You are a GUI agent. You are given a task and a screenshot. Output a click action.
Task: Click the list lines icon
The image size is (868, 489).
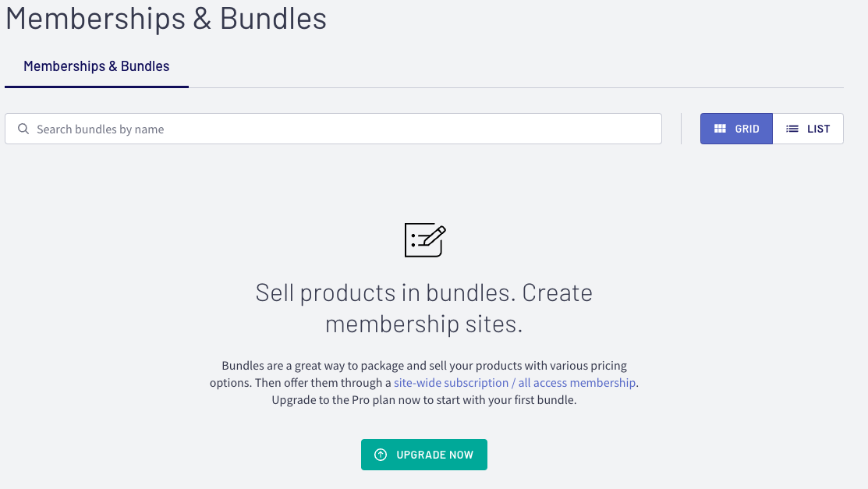click(792, 129)
